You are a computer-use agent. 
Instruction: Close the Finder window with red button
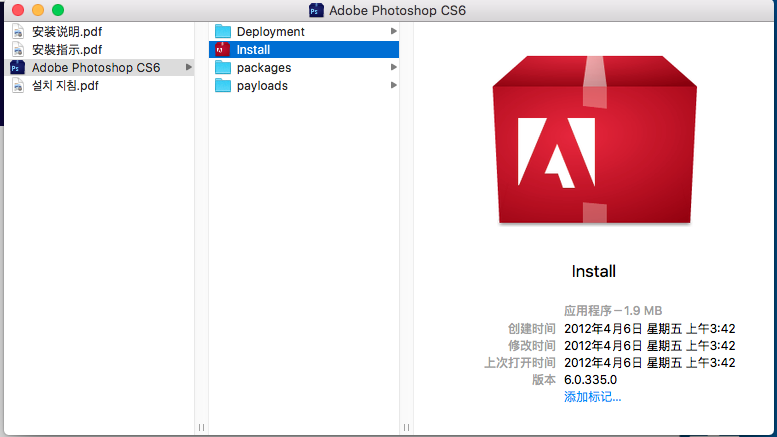pyautogui.click(x=18, y=10)
